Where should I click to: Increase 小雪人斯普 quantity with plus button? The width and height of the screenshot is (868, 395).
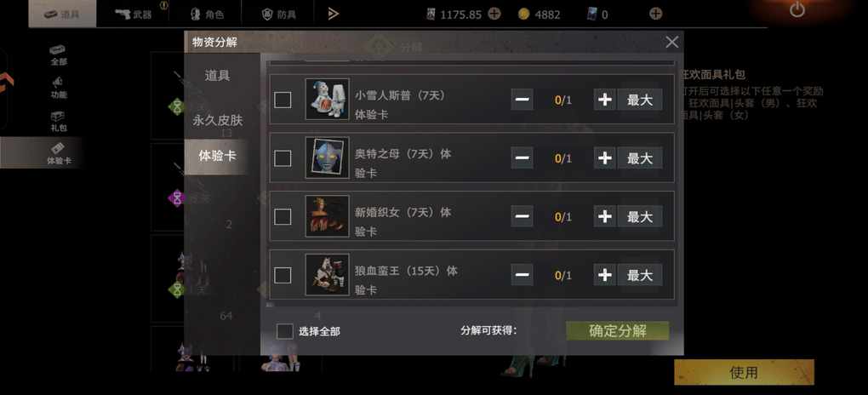pos(605,100)
